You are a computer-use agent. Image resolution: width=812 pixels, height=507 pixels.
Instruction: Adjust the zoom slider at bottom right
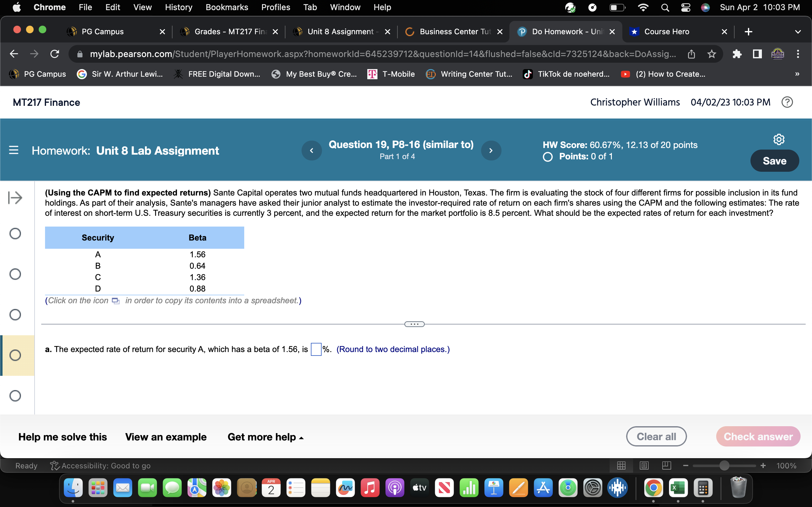(724, 465)
